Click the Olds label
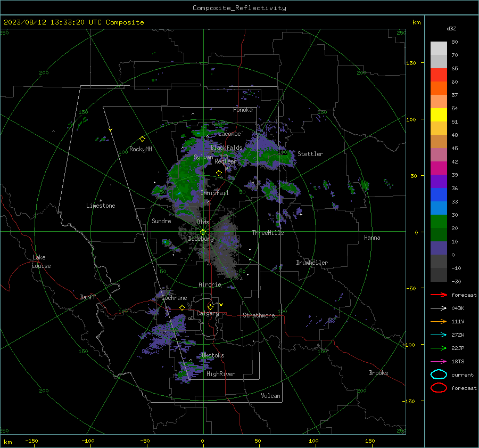The image size is (479, 448). click(203, 222)
